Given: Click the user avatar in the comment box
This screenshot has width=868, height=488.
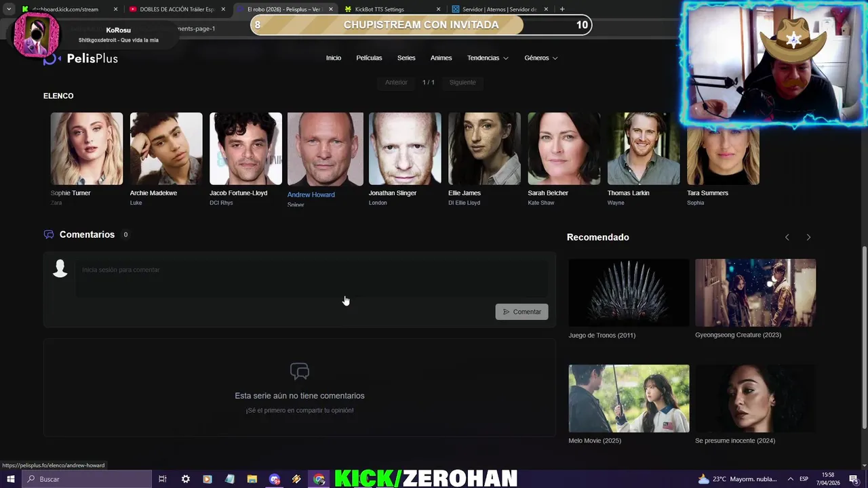Looking at the screenshot, I should (x=60, y=268).
